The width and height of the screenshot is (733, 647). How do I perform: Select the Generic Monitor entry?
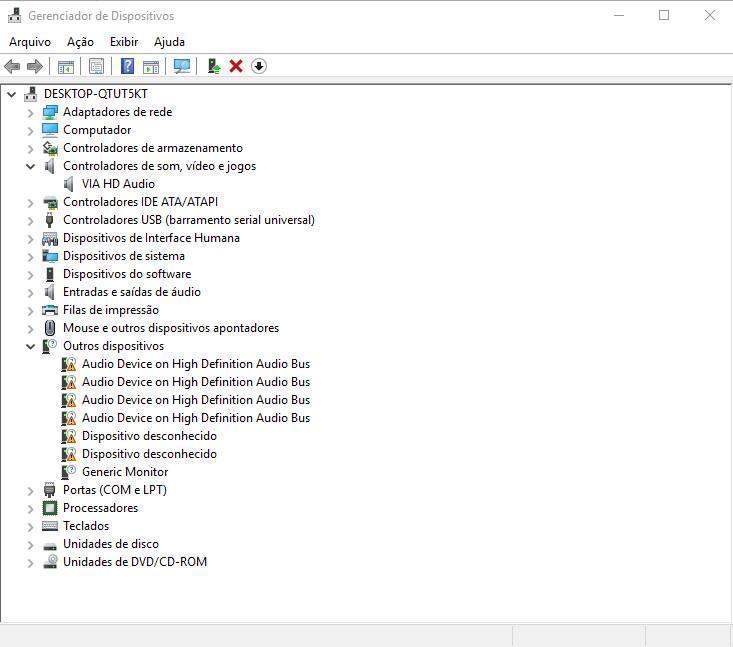[125, 472]
